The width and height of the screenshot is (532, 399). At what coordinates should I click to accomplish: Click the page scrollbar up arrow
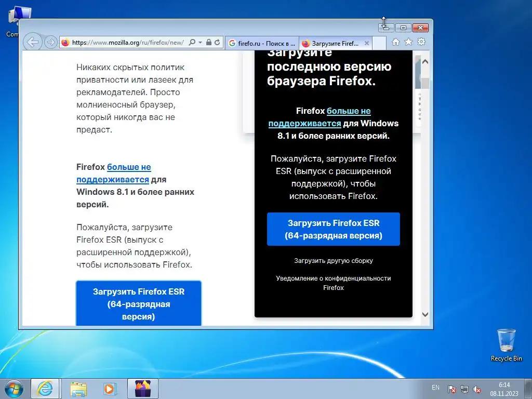[425, 62]
